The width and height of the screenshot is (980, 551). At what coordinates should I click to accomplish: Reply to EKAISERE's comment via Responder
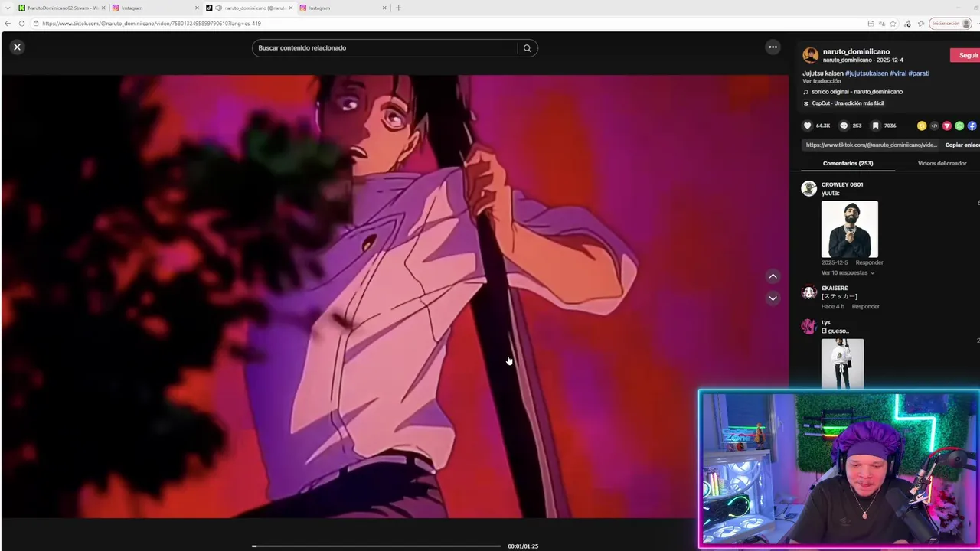(x=865, y=306)
